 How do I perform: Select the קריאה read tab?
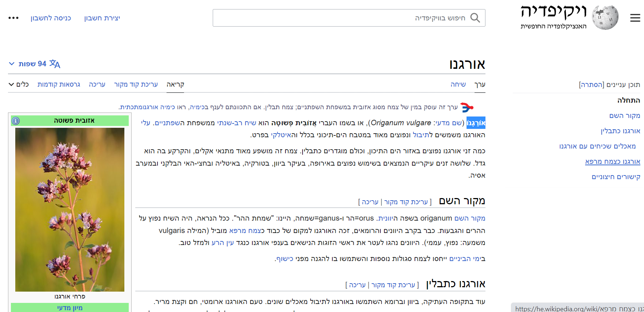(x=175, y=84)
